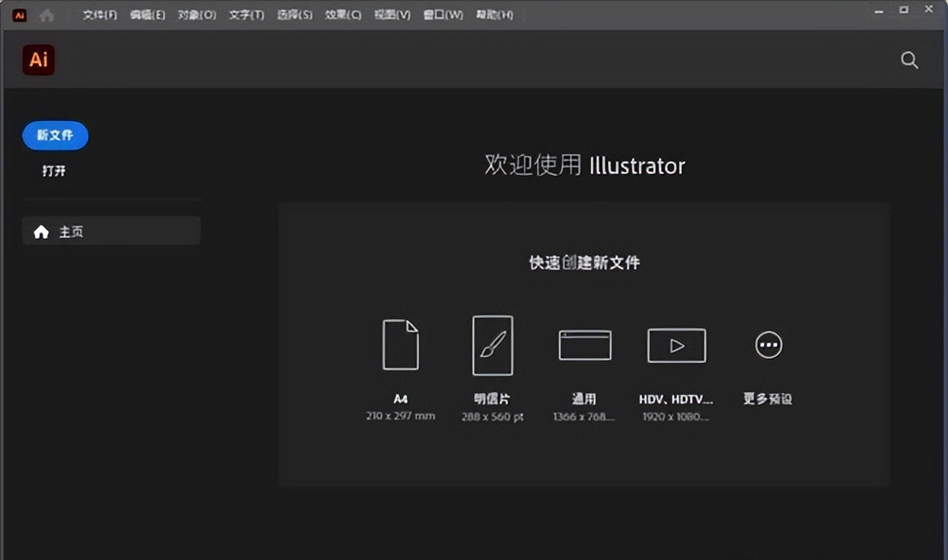The width and height of the screenshot is (948, 560).
Task: Close the Illustrator window
Action: pyautogui.click(x=929, y=9)
